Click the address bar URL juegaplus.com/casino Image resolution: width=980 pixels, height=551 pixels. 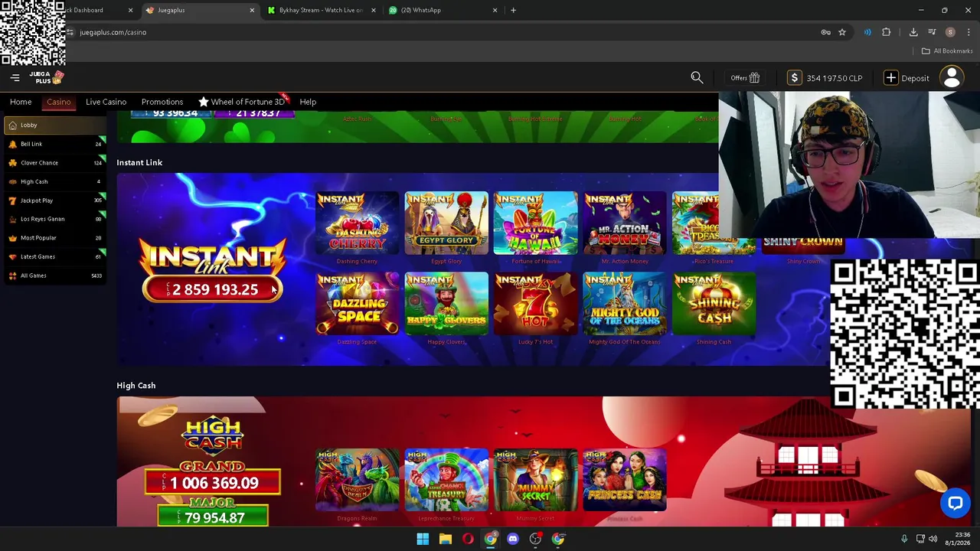(113, 32)
